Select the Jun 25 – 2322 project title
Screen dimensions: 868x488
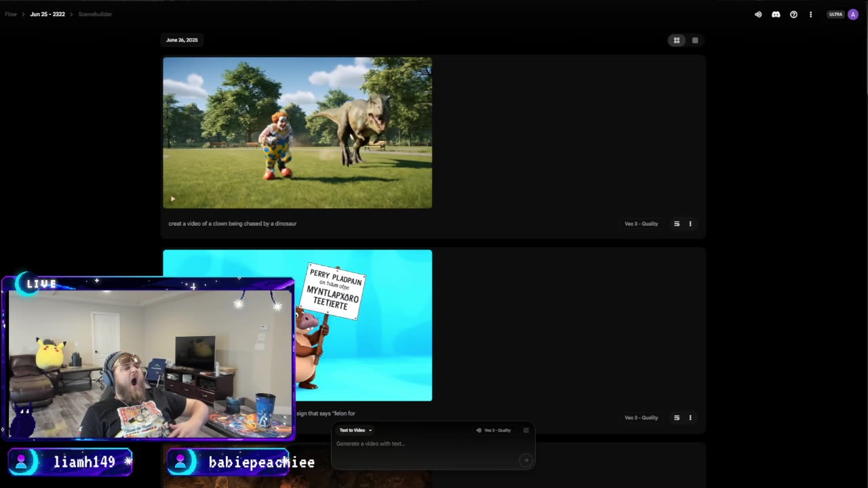pyautogui.click(x=47, y=14)
